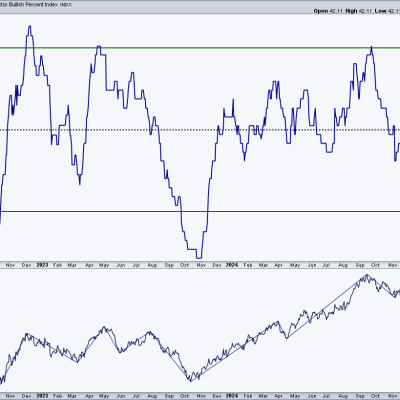The image size is (400, 400).
Task: Click the 2023 year label on indicator axis
Action: [42, 265]
